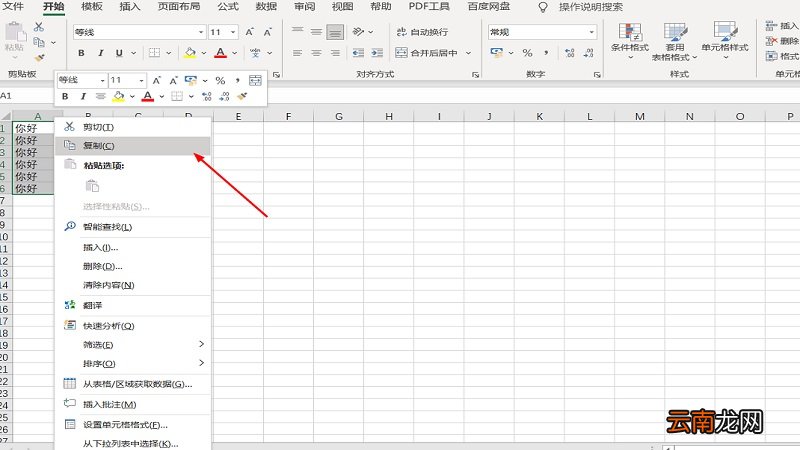Expand 筛选(E) submenu
The width and height of the screenshot is (800, 450).
point(133,345)
